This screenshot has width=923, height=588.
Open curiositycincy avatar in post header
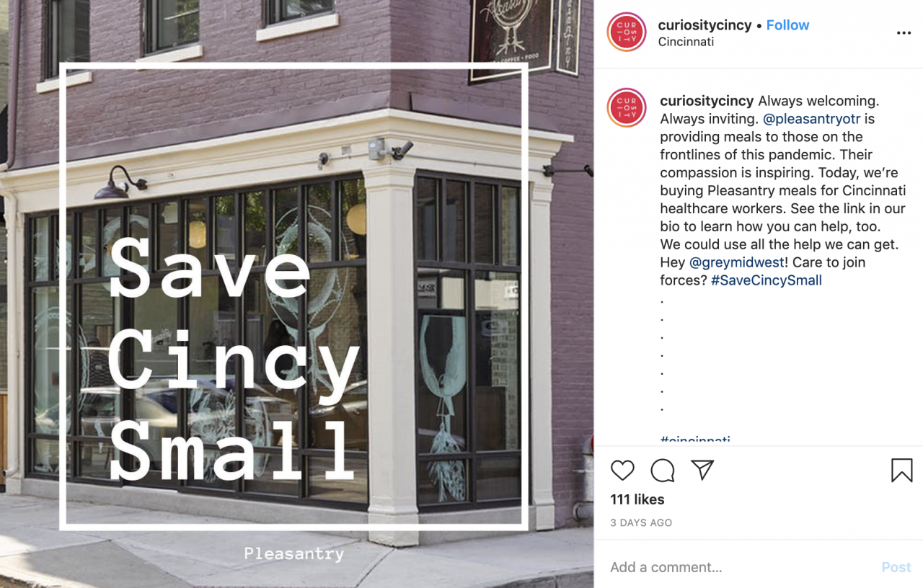[x=627, y=32]
